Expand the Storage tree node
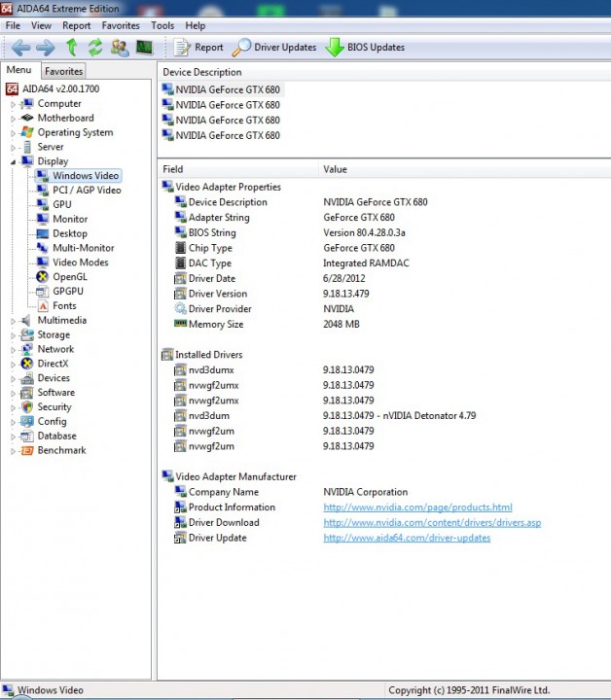This screenshot has width=611, height=700. tap(13, 335)
